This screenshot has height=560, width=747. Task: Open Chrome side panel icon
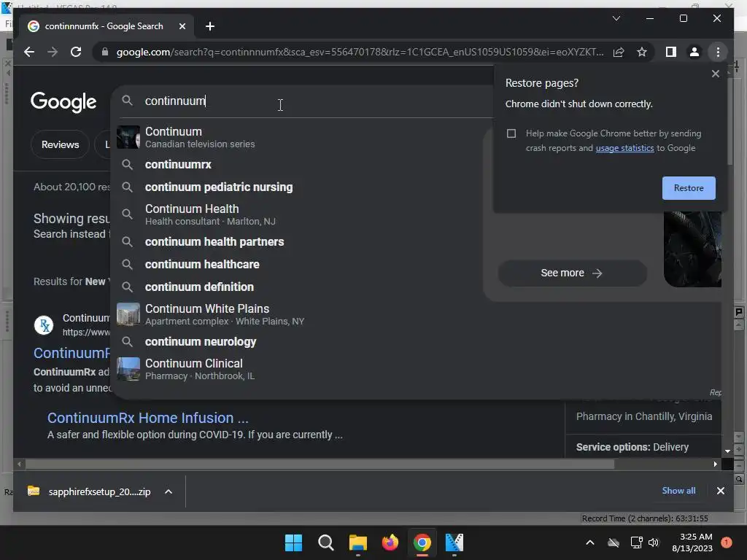671,52
